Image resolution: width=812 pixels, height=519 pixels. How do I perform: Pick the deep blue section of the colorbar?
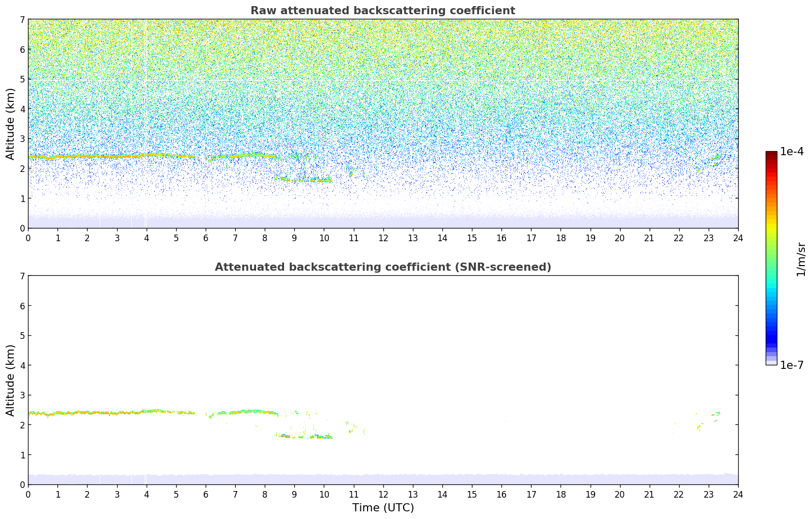tap(771, 336)
